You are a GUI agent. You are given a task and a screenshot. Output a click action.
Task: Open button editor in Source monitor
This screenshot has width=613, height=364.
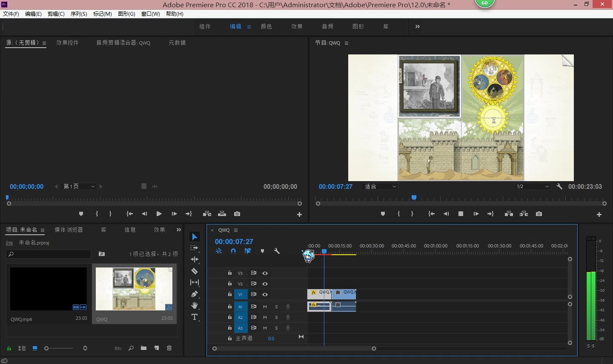click(299, 215)
